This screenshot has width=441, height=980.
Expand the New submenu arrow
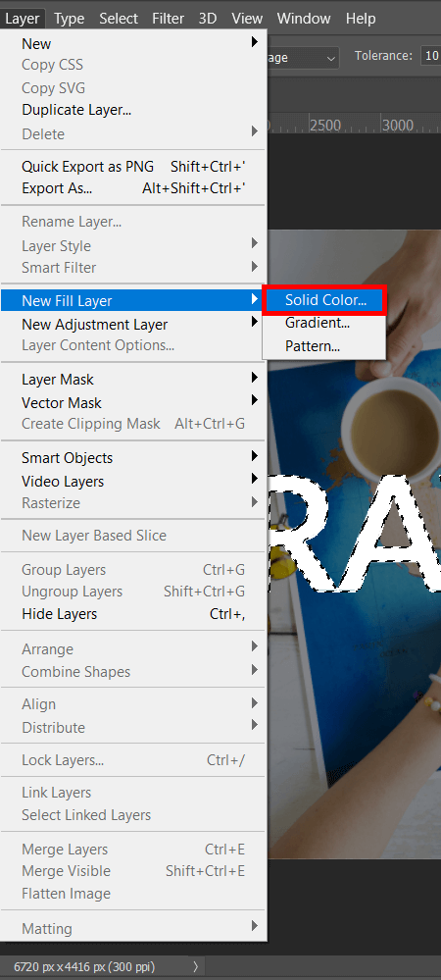(x=254, y=42)
